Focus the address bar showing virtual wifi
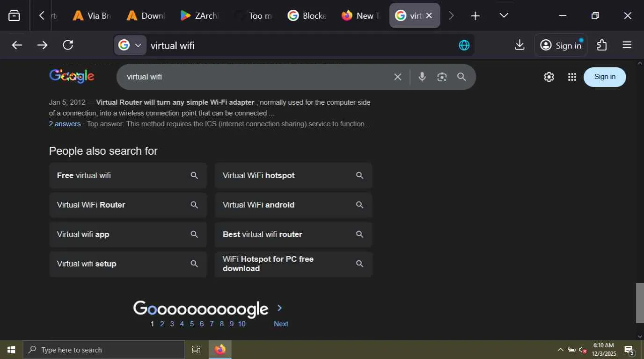This screenshot has width=644, height=359. [x=300, y=45]
